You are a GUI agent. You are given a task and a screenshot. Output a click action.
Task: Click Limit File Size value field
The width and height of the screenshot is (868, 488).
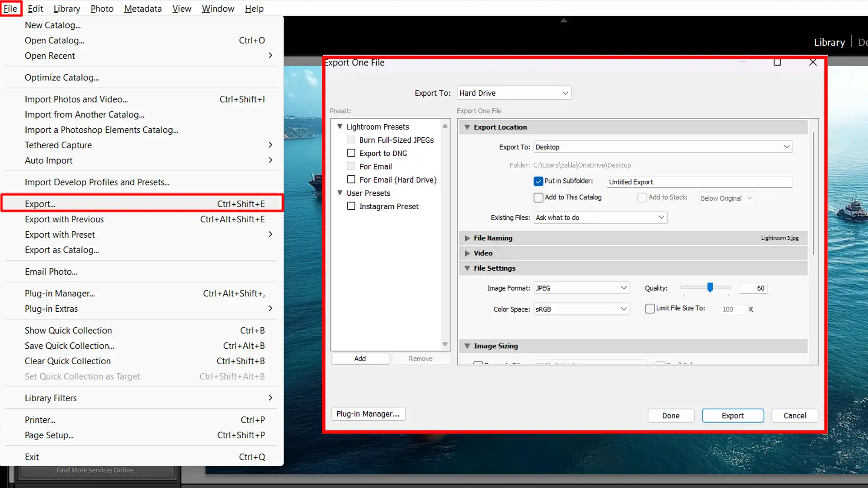pos(732,309)
